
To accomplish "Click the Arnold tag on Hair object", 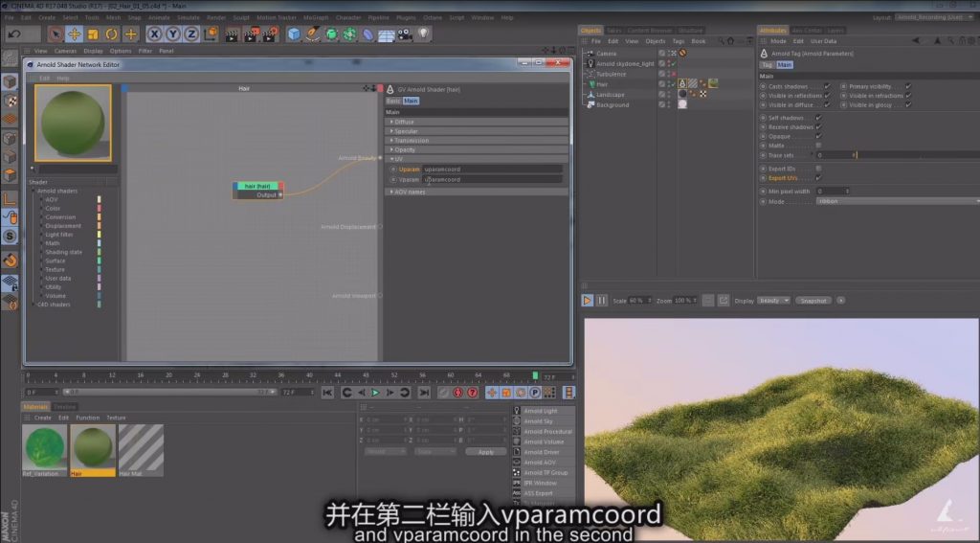I will pyautogui.click(x=681, y=84).
